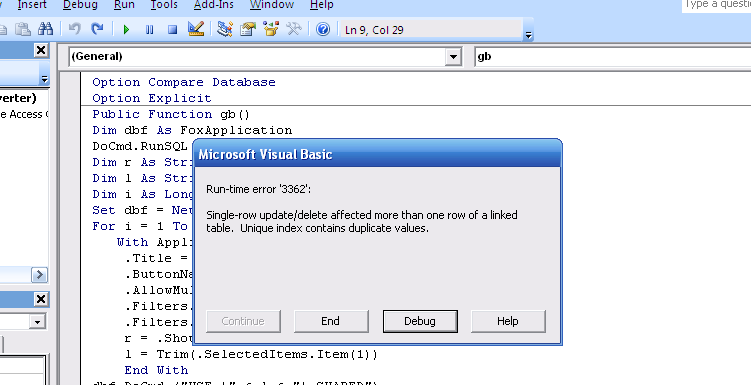Open the Insert menu
The width and height of the screenshot is (751, 385).
pyautogui.click(x=32, y=5)
